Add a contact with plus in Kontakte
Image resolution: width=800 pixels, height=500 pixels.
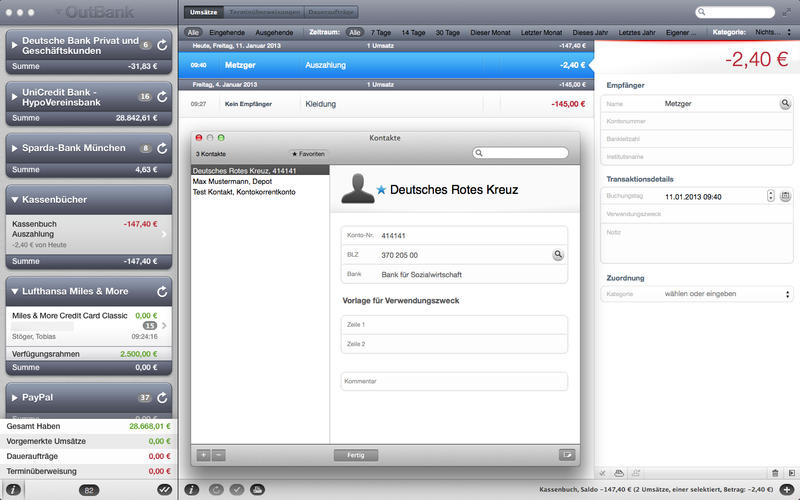pos(203,455)
